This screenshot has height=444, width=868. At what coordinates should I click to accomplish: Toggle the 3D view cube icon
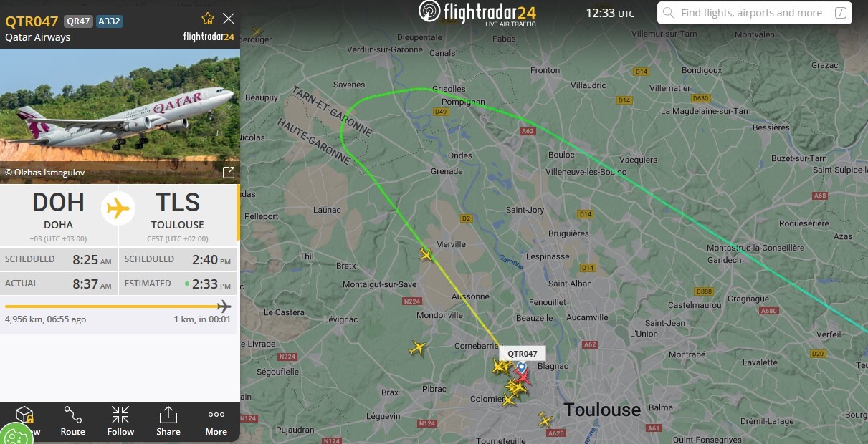pos(24,417)
